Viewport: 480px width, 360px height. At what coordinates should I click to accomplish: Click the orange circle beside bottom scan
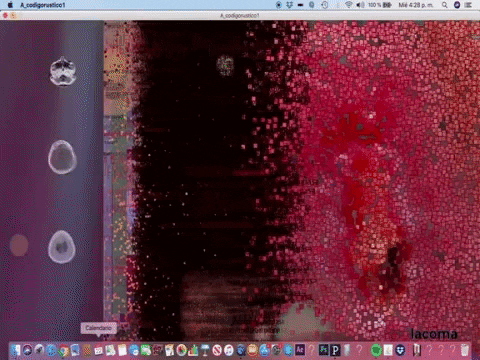[x=19, y=245]
